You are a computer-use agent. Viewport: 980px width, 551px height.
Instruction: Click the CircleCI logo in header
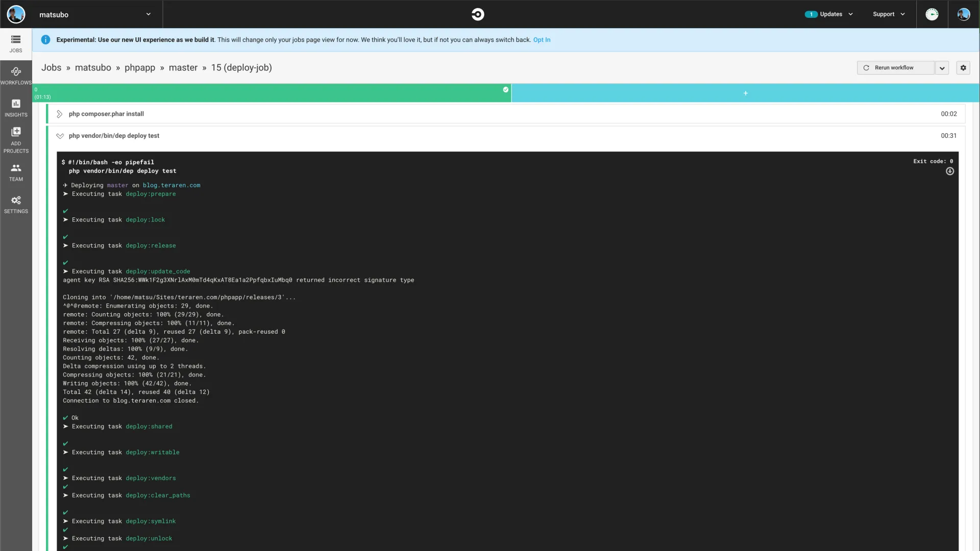(x=478, y=14)
